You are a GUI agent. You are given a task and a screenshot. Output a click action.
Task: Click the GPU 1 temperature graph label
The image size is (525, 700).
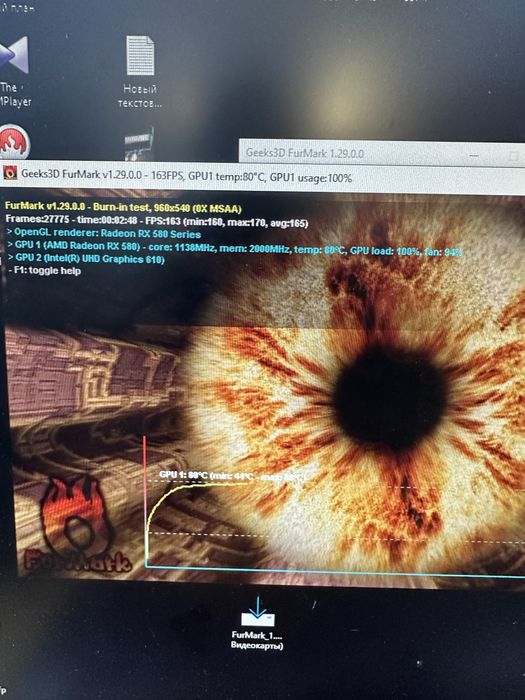[232, 476]
